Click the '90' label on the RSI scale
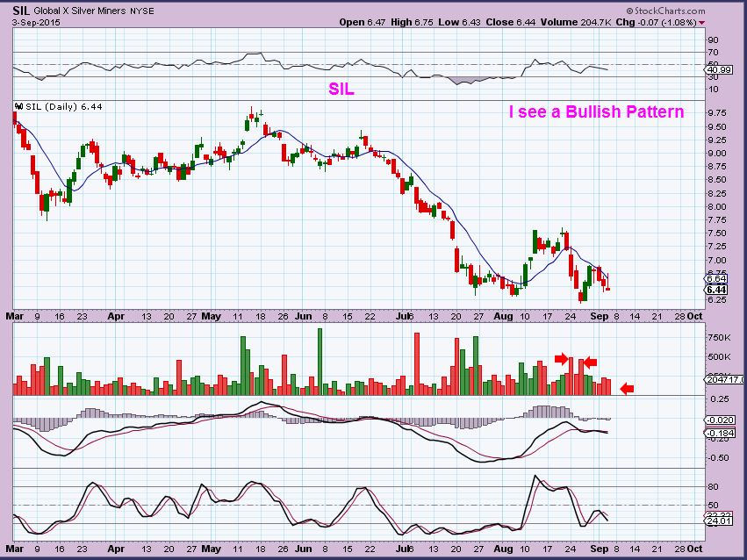 click(713, 40)
